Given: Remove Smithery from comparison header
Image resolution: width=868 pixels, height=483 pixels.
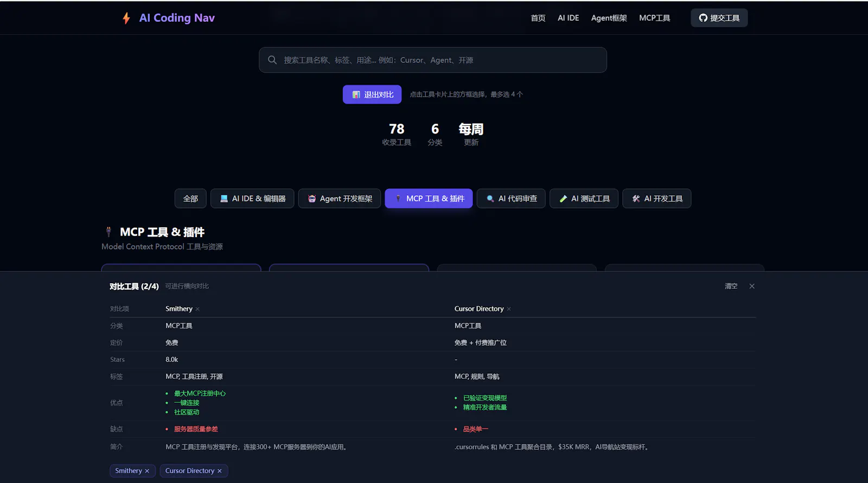Looking at the screenshot, I should tap(197, 309).
